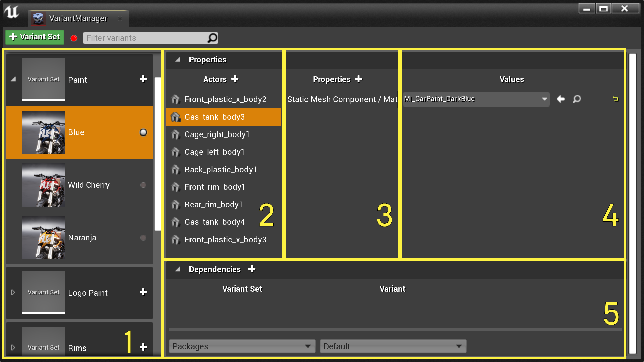Select actor Front_rim_body1
Viewport: 644px width, 362px height.
point(223,187)
